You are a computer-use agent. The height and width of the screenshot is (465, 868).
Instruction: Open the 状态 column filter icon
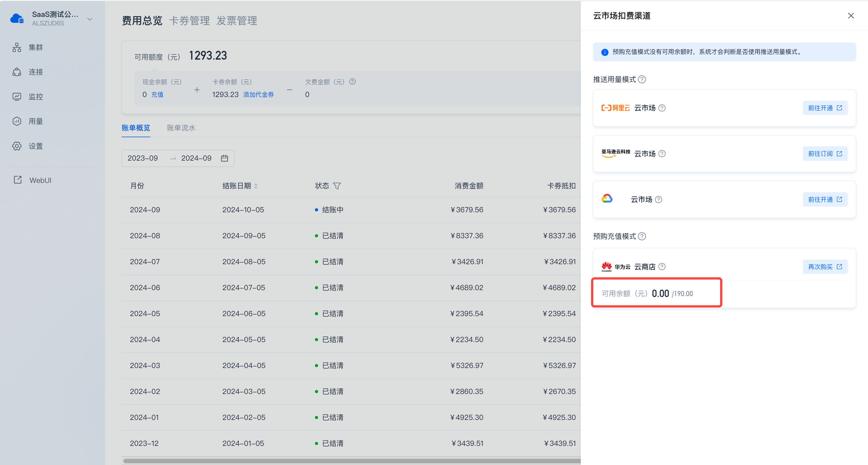pos(337,186)
